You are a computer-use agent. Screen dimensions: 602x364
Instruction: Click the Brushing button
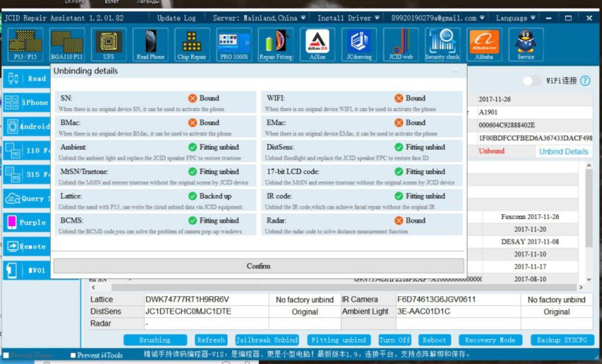[x=155, y=340]
